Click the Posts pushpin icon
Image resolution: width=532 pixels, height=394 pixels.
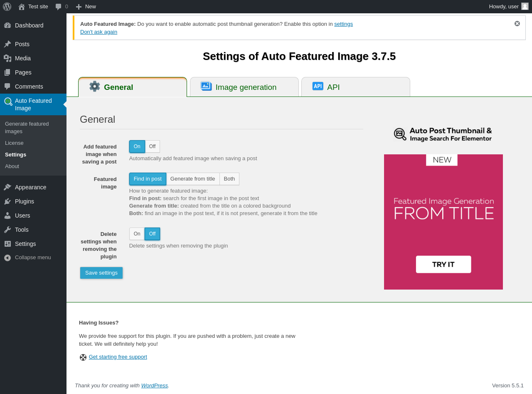(7, 44)
